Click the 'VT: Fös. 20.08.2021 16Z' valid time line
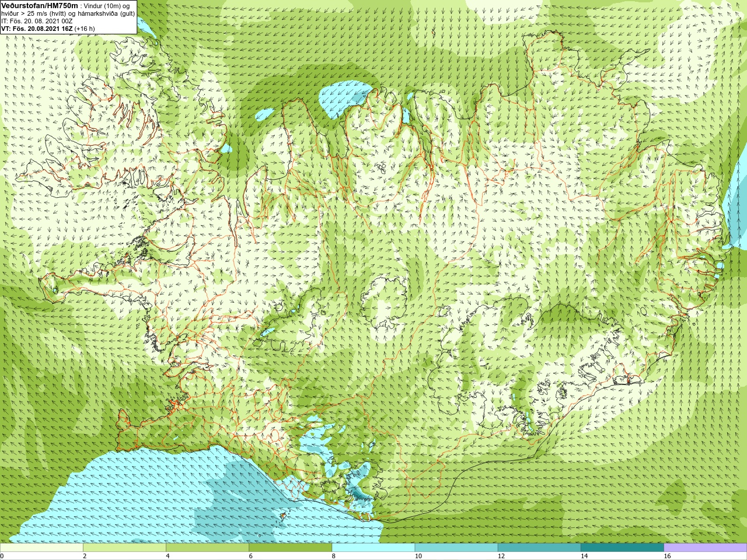Viewport: 747px width, 560px height. [x=48, y=29]
